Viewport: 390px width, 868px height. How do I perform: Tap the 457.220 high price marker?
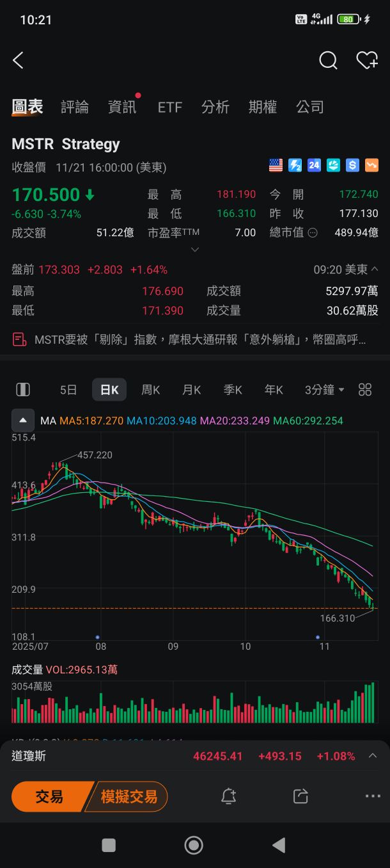click(95, 455)
